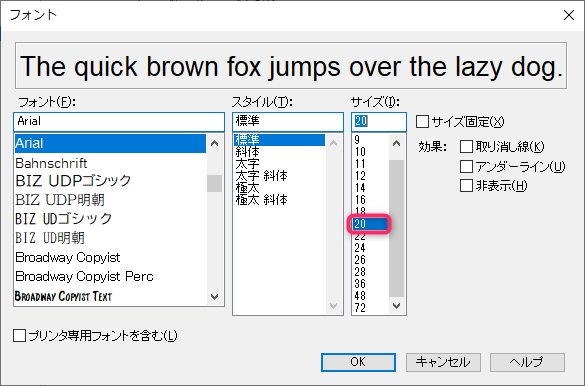Screen dimensions: 585x386
Task: Select size 12 in size list
Action: click(370, 176)
